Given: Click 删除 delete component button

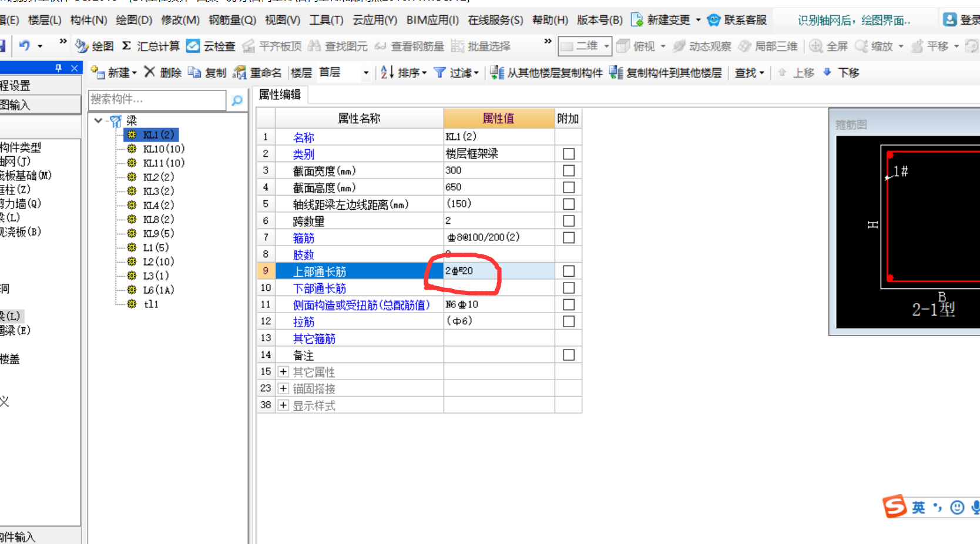Looking at the screenshot, I should point(163,72).
